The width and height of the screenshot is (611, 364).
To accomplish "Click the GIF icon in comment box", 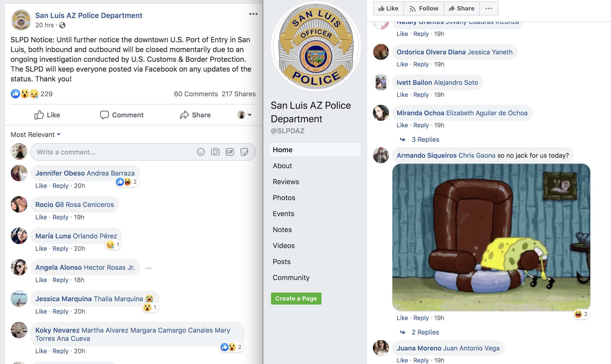I will 230,152.
